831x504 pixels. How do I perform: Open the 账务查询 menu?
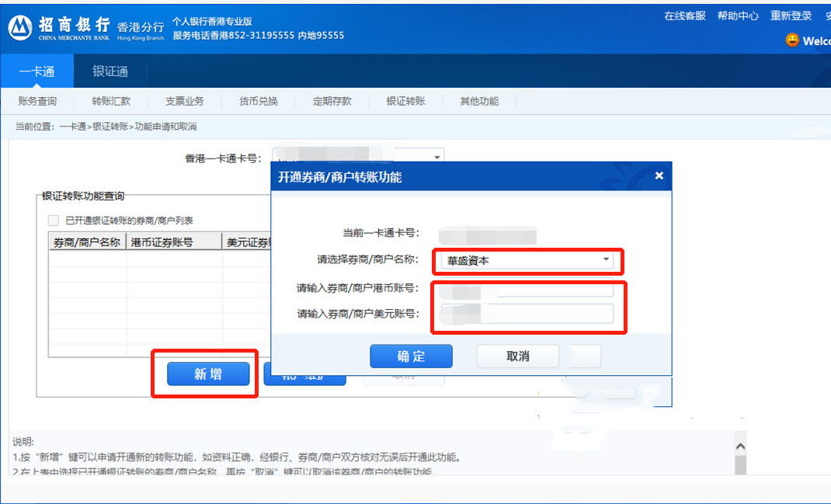click(x=37, y=101)
